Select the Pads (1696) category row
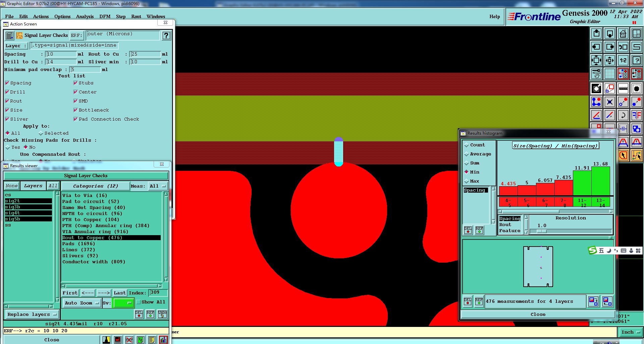This screenshot has height=344, width=644. (111, 244)
